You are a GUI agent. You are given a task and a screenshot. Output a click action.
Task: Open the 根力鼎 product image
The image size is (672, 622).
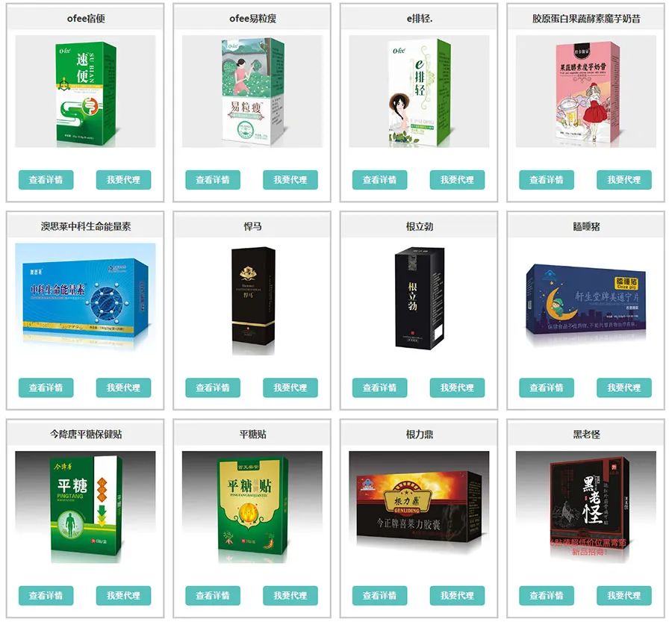point(419,507)
